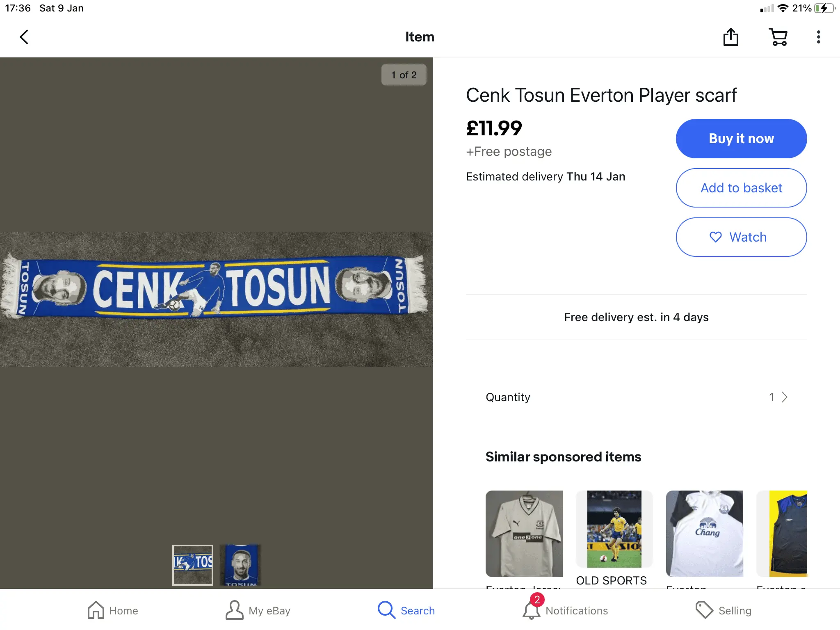
Task: Open the main Cenk Tosun scarf image
Action: point(216,287)
